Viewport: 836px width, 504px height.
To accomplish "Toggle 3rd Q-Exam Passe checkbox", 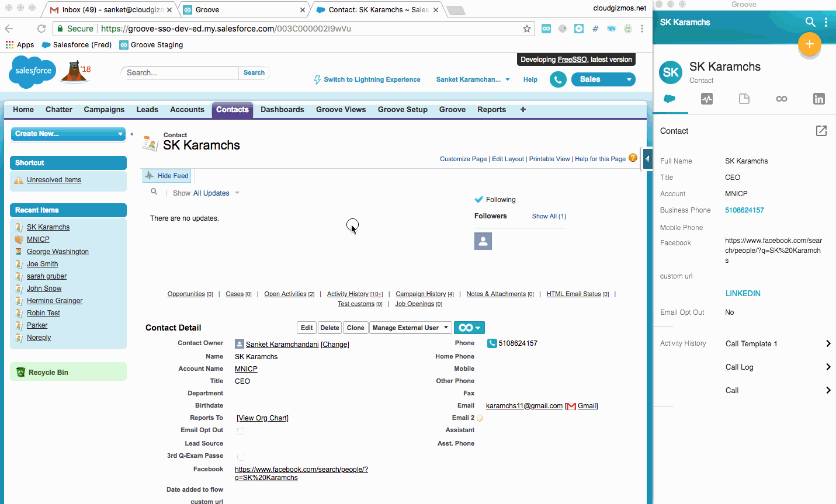I will coord(241,457).
